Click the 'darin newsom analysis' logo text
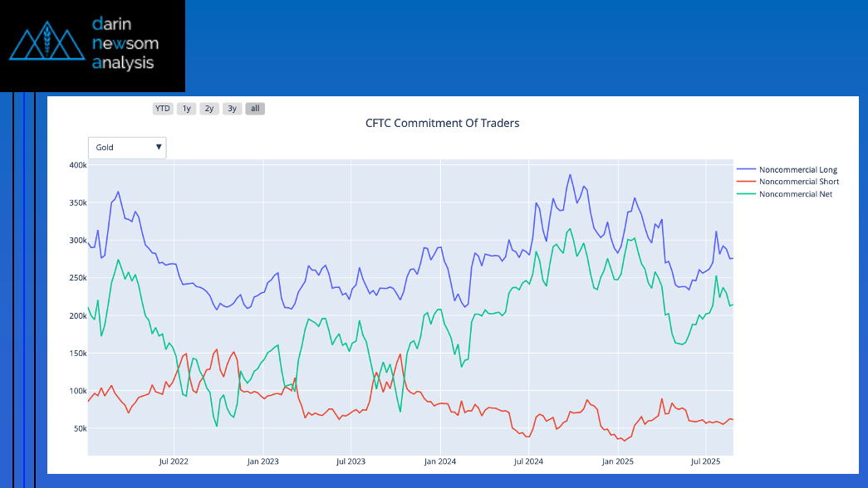868x488 pixels. pyautogui.click(x=125, y=41)
